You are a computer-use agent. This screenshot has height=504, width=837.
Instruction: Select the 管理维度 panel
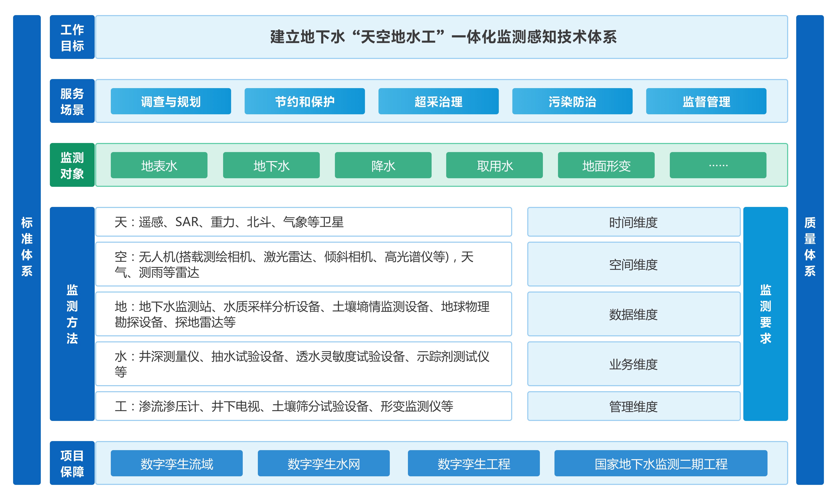(x=633, y=406)
